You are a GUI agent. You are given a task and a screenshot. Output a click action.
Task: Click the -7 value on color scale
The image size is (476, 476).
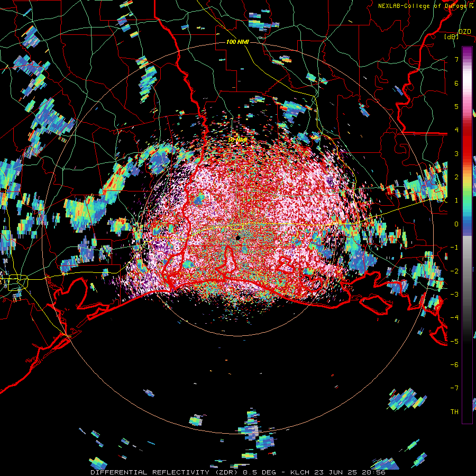[454, 388]
